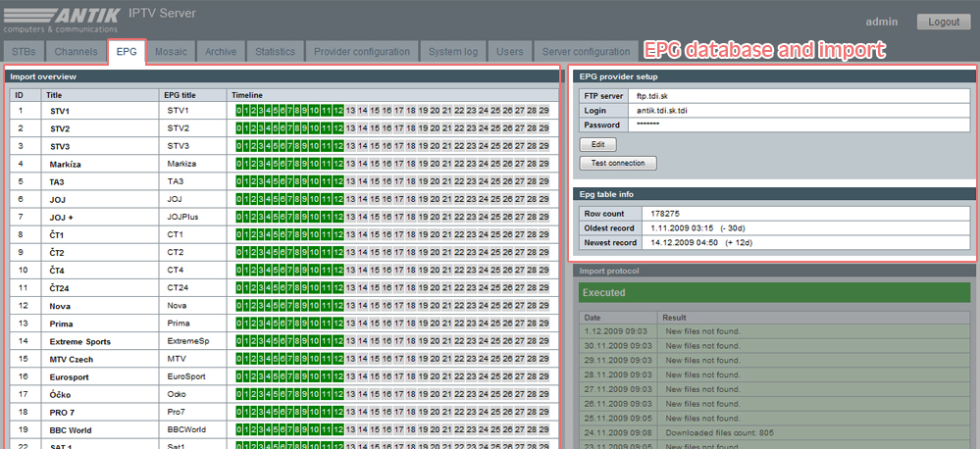Select the Prima channel title

pyautogui.click(x=61, y=324)
